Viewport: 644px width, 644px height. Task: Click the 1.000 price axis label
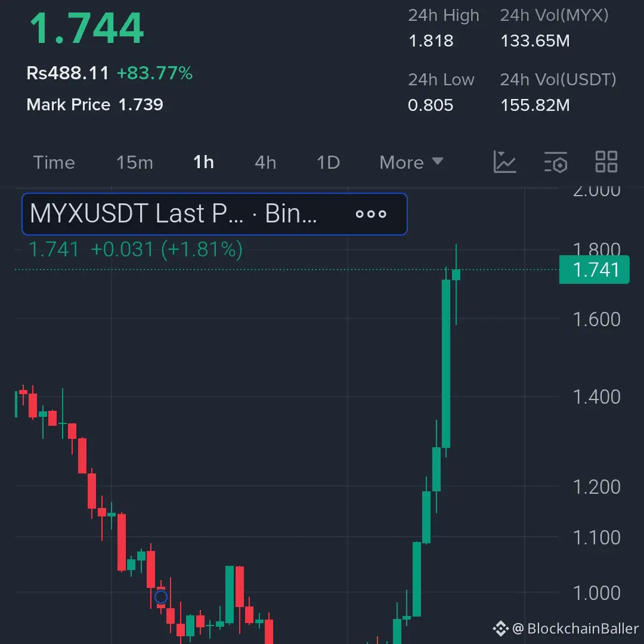tap(596, 593)
